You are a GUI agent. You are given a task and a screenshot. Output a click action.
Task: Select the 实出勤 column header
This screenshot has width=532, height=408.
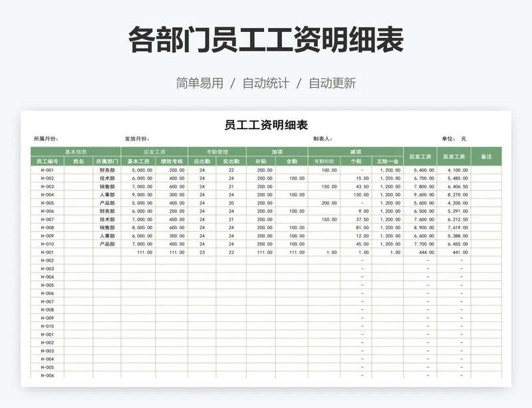231,161
